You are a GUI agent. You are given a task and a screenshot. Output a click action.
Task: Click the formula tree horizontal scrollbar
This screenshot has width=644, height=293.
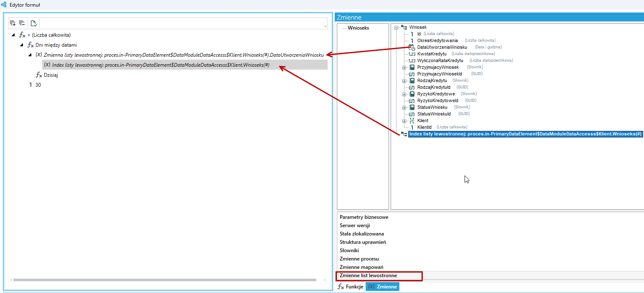click(164, 280)
